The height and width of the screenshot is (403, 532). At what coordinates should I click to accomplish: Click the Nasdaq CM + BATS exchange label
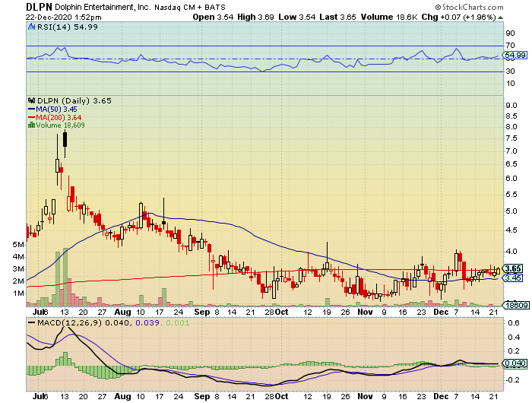pos(190,7)
